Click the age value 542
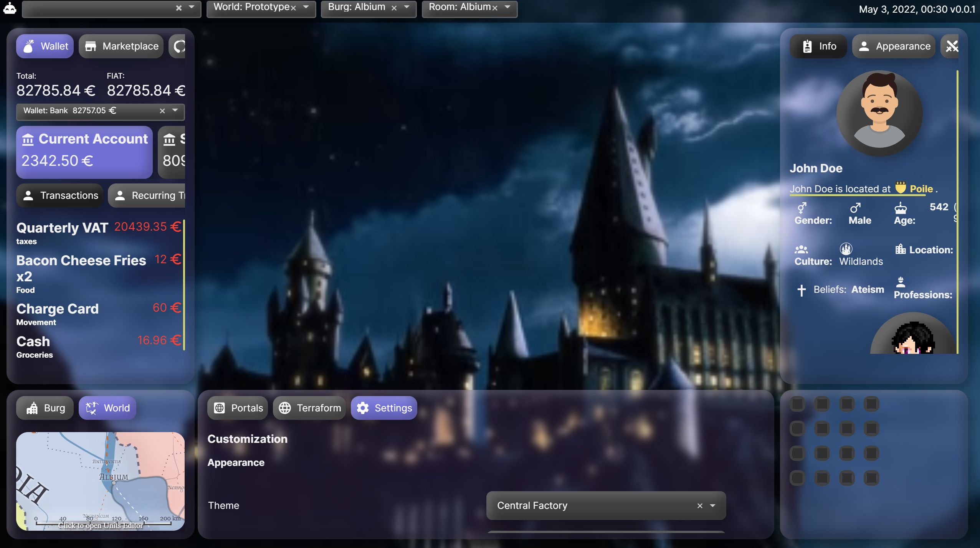Viewport: 980px width, 548px height. pyautogui.click(x=939, y=207)
